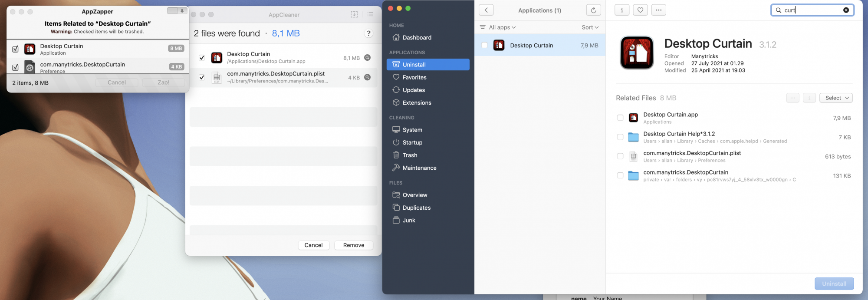Viewport: 868px width, 300px height.
Task: Add app to favorites with heart button
Action: [640, 10]
